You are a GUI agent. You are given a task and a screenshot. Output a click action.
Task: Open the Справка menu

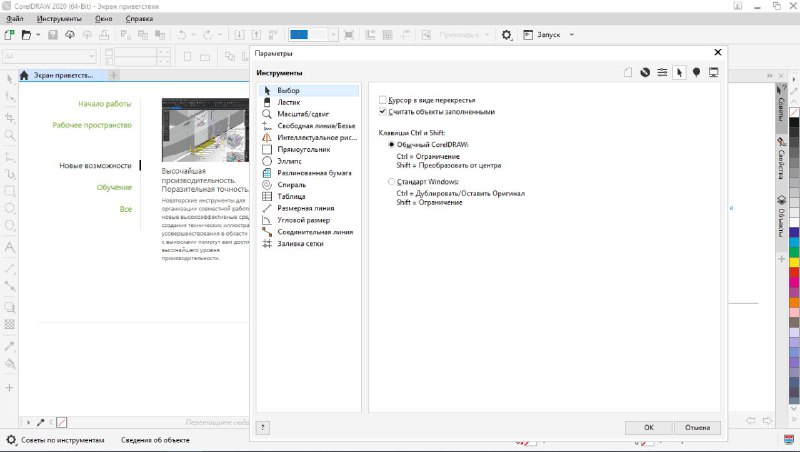(x=139, y=18)
